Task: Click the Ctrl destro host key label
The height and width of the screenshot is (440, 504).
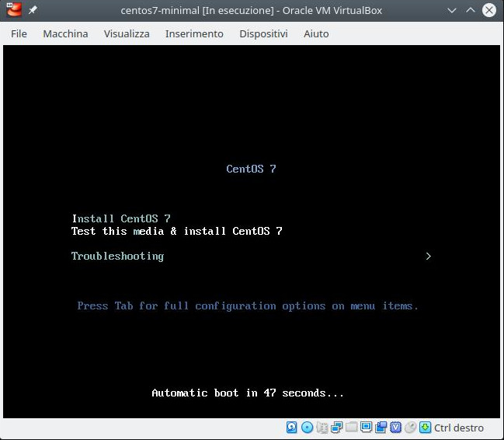Action: pyautogui.click(x=458, y=428)
